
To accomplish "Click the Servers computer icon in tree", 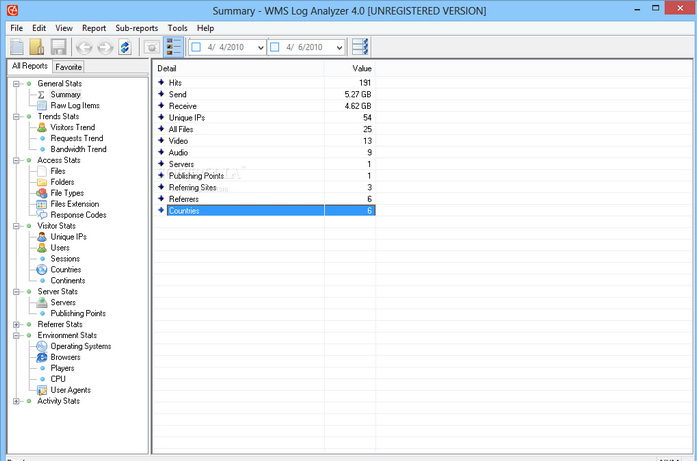I will 42,303.
